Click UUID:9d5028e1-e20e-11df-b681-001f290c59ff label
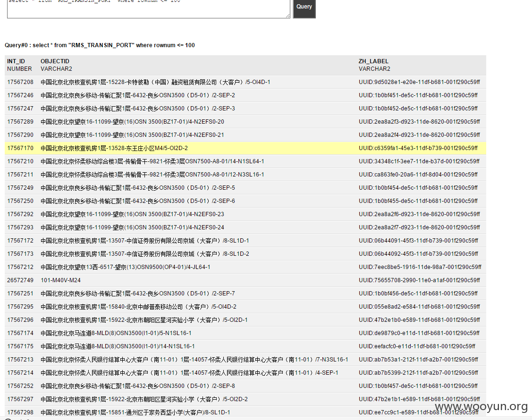532x420 pixels. [x=419, y=82]
